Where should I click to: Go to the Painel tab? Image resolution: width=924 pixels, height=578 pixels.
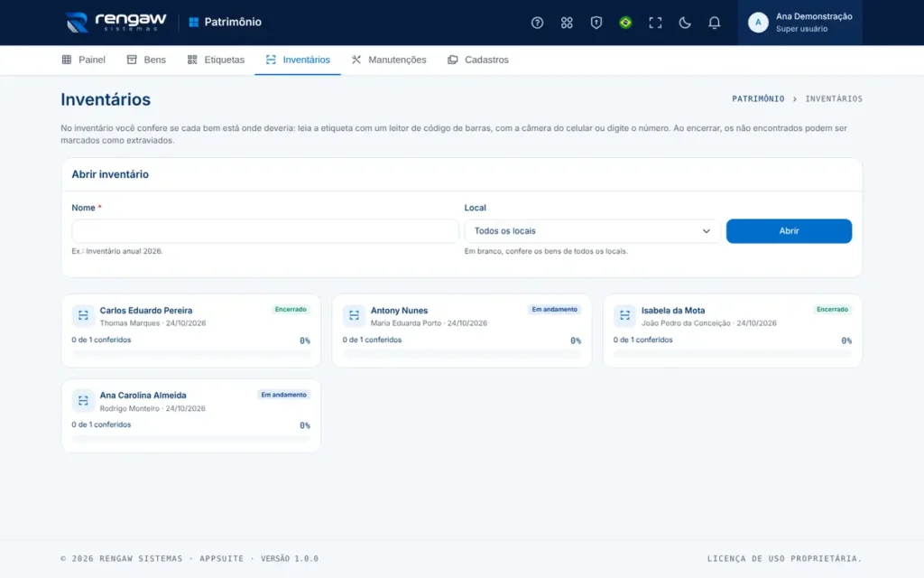pos(84,60)
